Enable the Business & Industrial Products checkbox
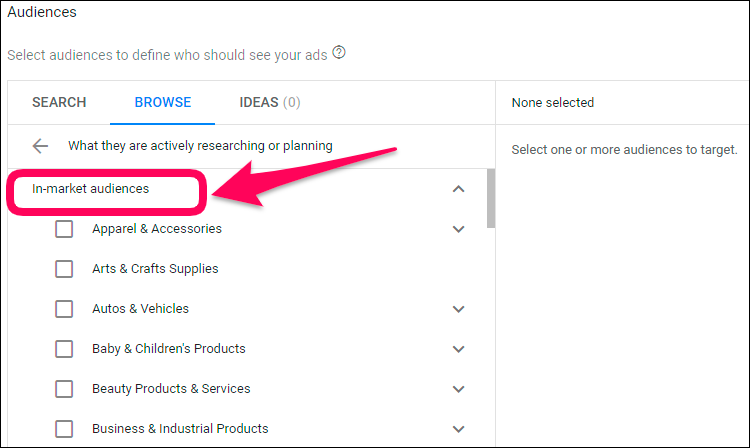This screenshot has width=750, height=448. pyautogui.click(x=64, y=429)
